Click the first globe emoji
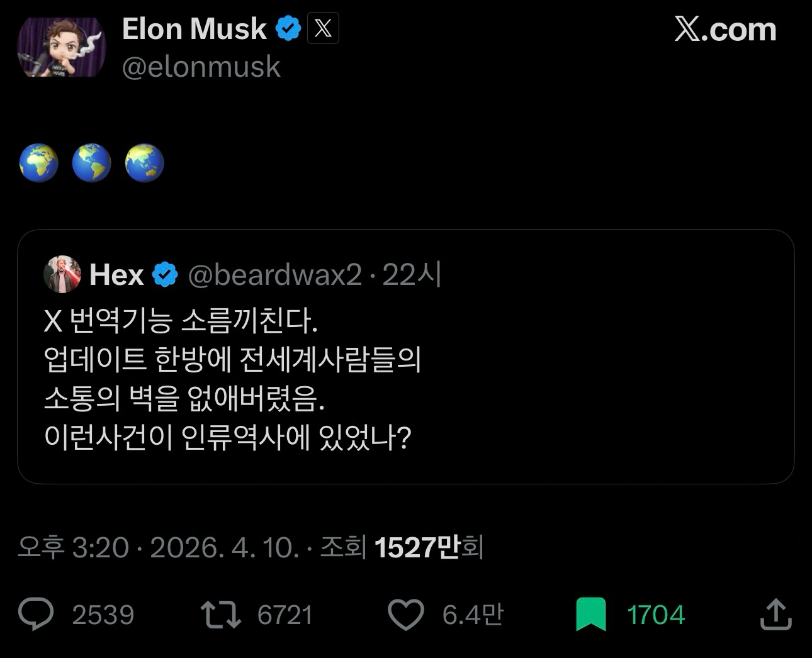The image size is (812, 658). [39, 163]
